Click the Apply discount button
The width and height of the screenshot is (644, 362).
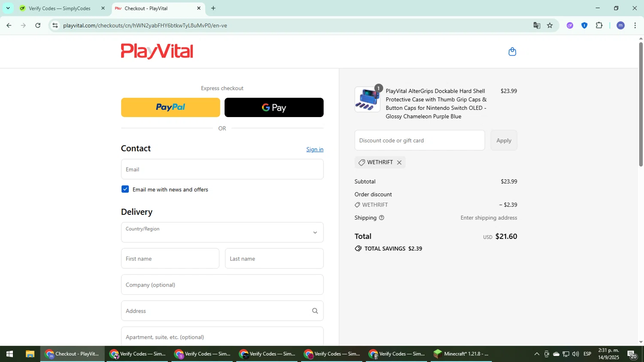(504, 140)
